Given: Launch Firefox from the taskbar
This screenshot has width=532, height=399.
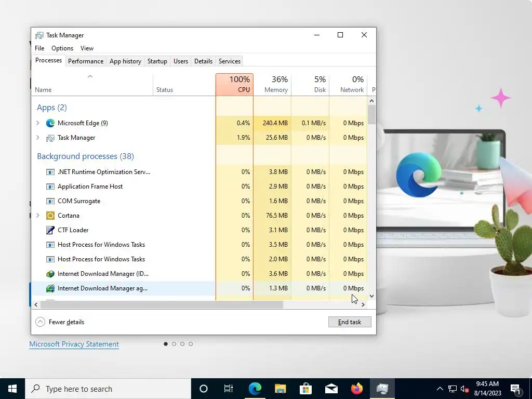Looking at the screenshot, I should click(x=356, y=389).
